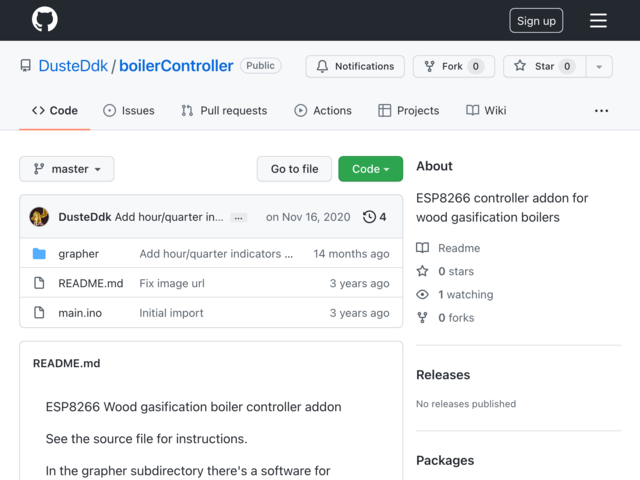The width and height of the screenshot is (640, 480).
Task: Click the Go to file button
Action: tap(294, 169)
